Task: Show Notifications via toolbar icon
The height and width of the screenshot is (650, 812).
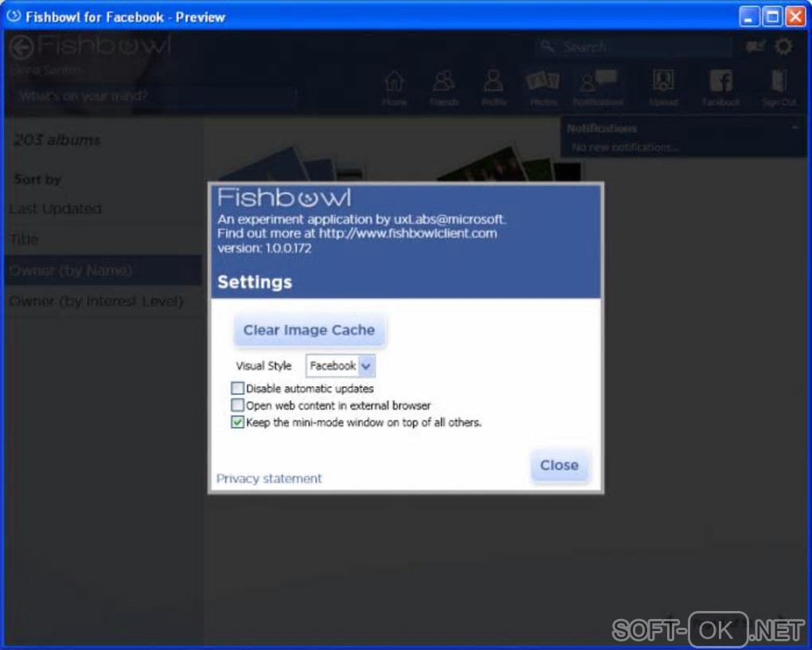Action: [598, 88]
